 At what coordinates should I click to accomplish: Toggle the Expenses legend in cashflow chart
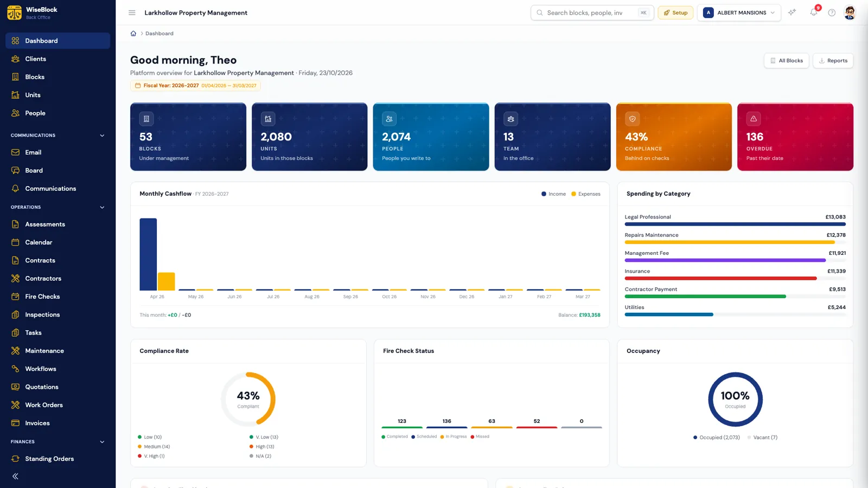pos(585,194)
